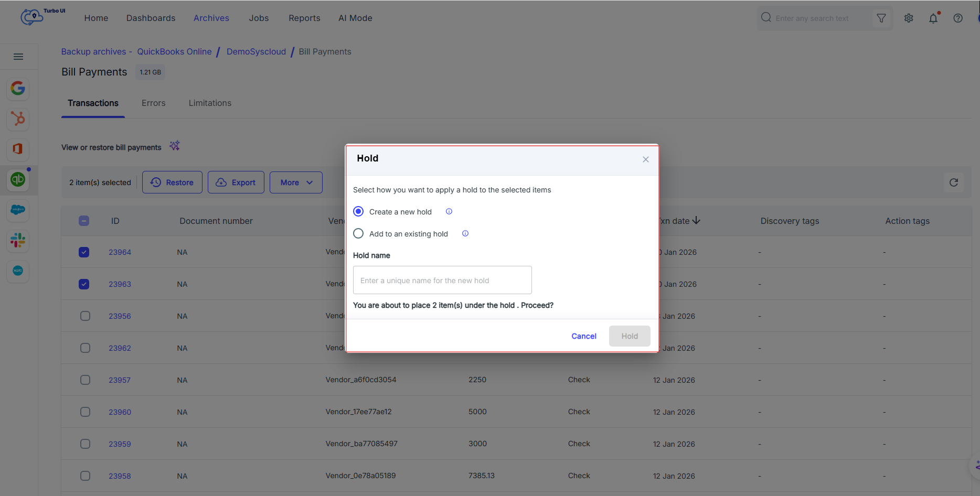Image resolution: width=980 pixels, height=496 pixels.
Task: Open the HubSpot sidebar icon
Action: tap(18, 118)
